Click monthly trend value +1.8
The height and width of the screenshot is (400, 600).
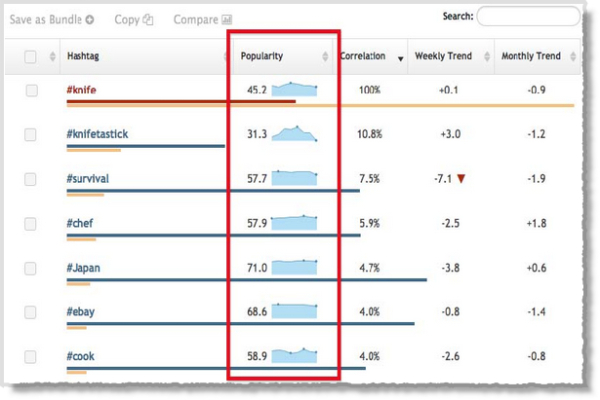[x=536, y=223]
